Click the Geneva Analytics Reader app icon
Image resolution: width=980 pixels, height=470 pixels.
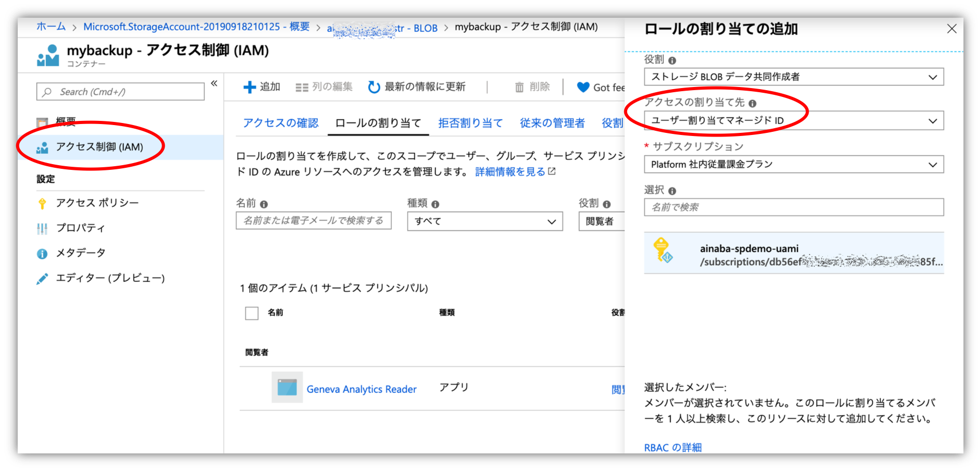tap(287, 387)
